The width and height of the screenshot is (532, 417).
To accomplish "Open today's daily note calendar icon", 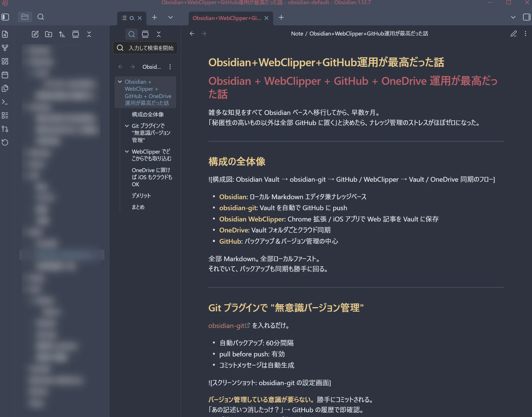I will (x=5, y=75).
